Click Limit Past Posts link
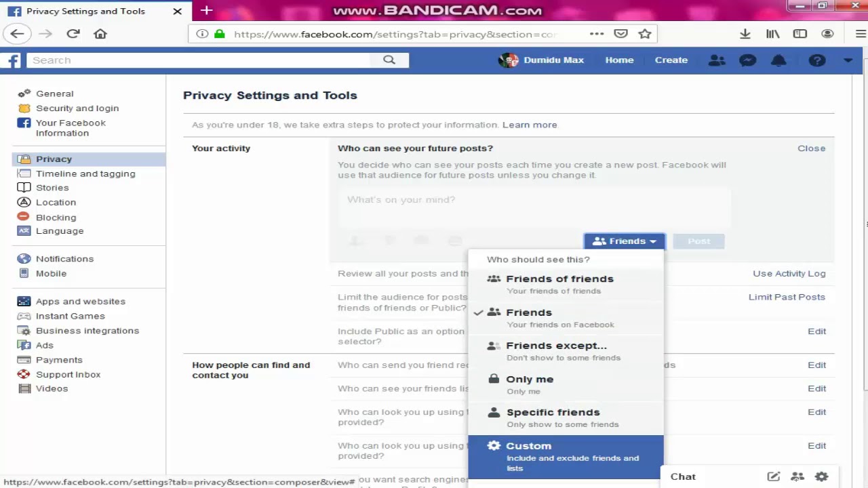This screenshot has width=868, height=488. point(787,297)
